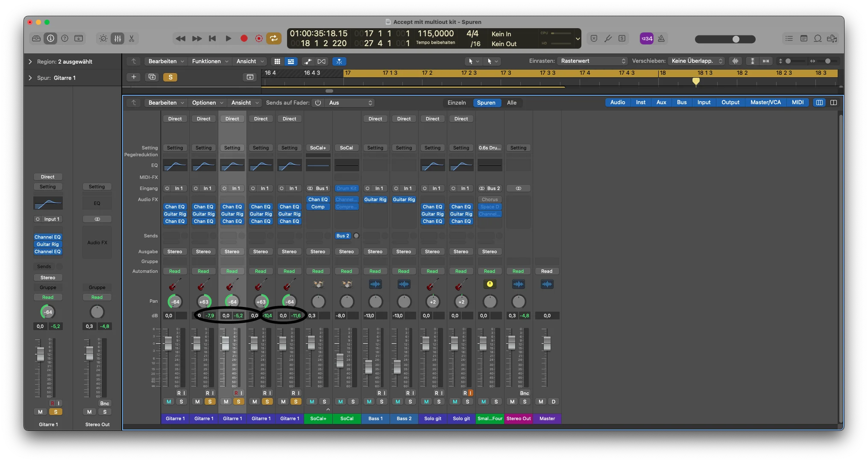Open Verschieben Keine Überlapp. dropdown
This screenshot has width=868, height=462.
(x=697, y=61)
